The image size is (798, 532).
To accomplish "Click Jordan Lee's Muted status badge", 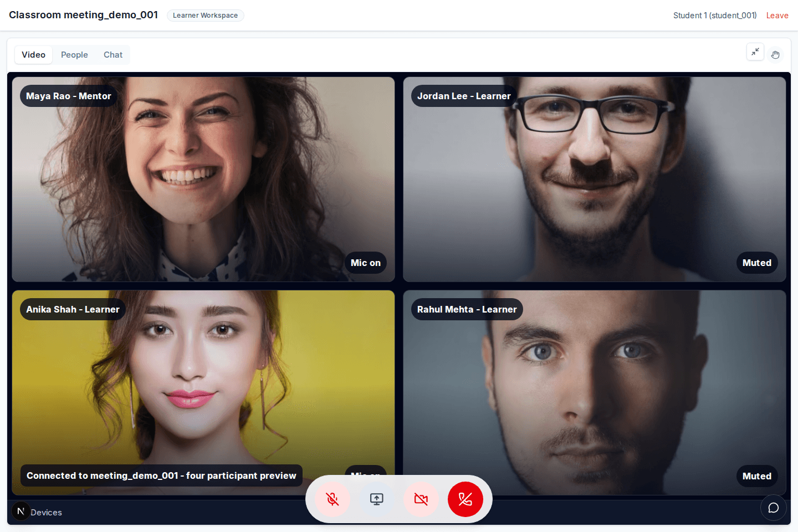I will tap(757, 263).
